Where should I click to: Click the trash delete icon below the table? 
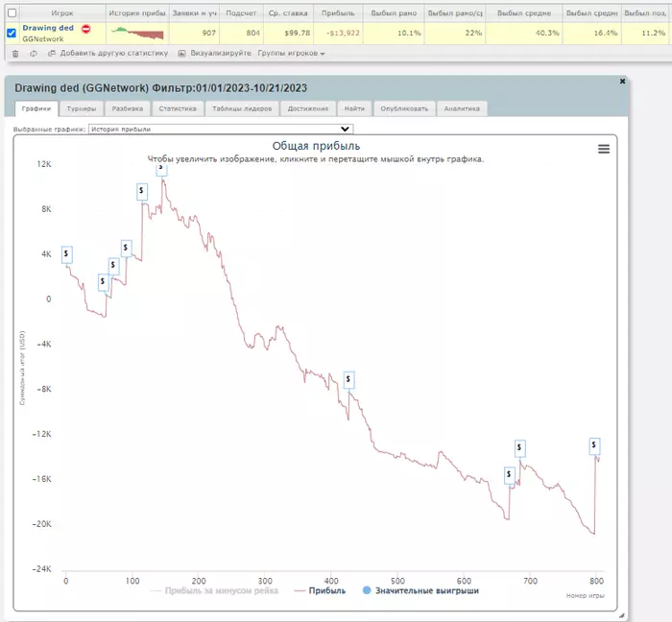click(x=15, y=54)
